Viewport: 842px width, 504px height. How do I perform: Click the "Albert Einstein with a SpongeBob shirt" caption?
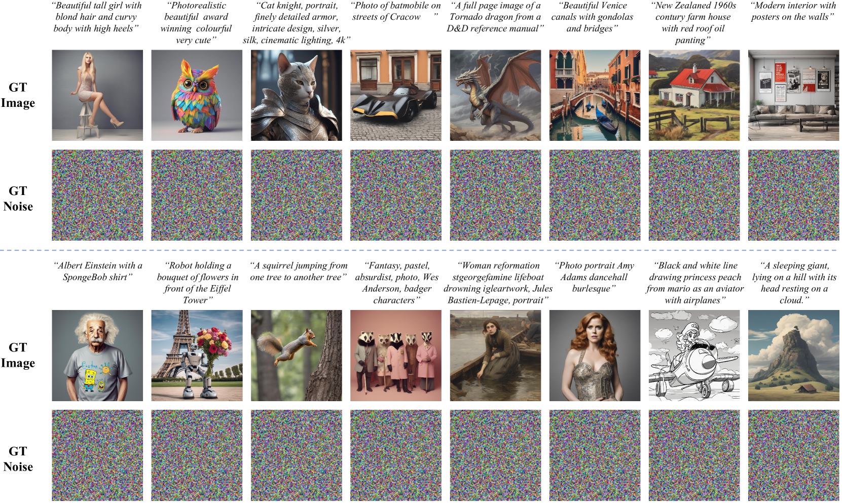[98, 271]
